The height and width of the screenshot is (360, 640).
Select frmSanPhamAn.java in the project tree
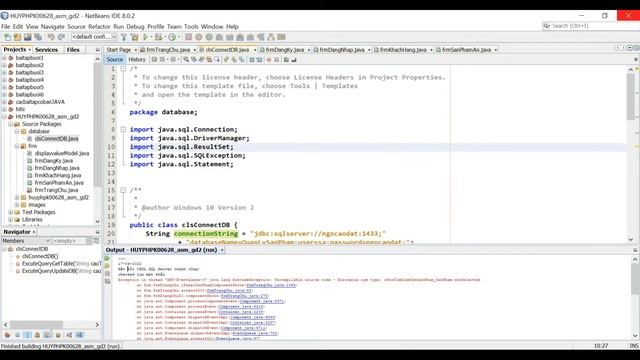pos(59,183)
